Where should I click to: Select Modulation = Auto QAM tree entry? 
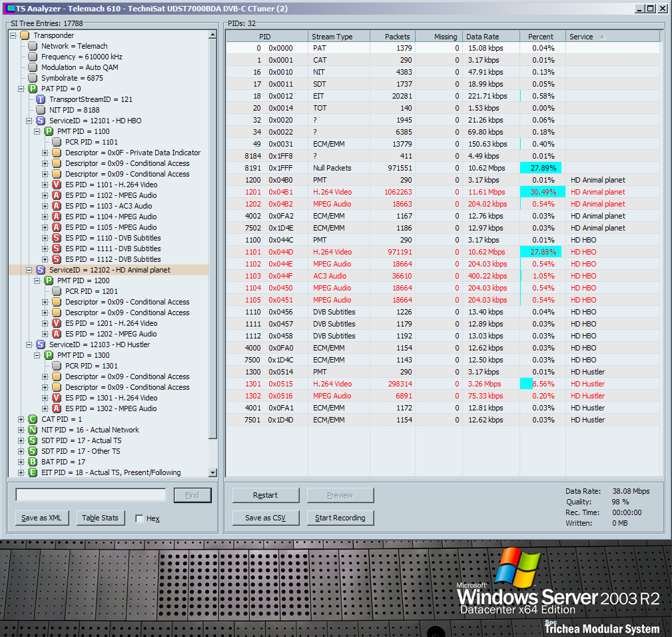[x=80, y=67]
